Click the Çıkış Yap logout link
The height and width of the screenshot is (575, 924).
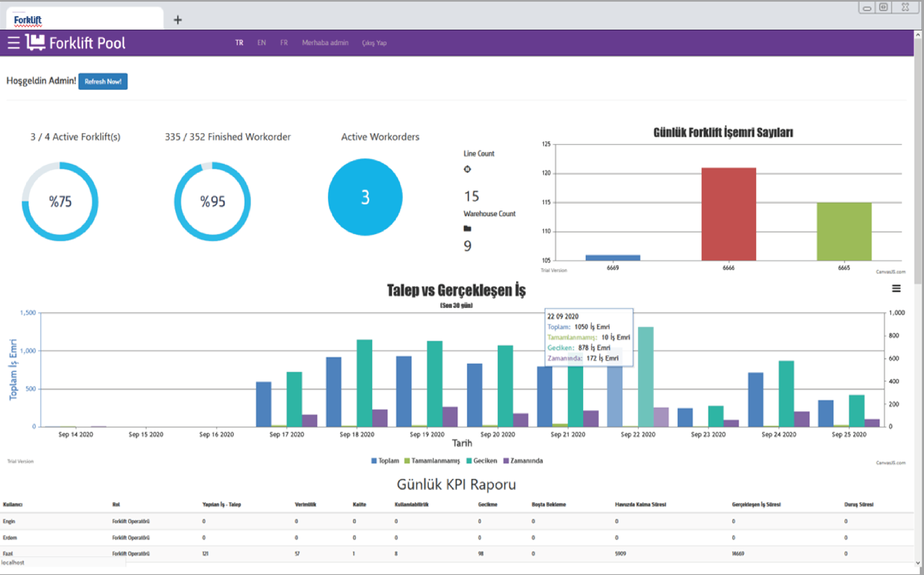[x=374, y=43]
